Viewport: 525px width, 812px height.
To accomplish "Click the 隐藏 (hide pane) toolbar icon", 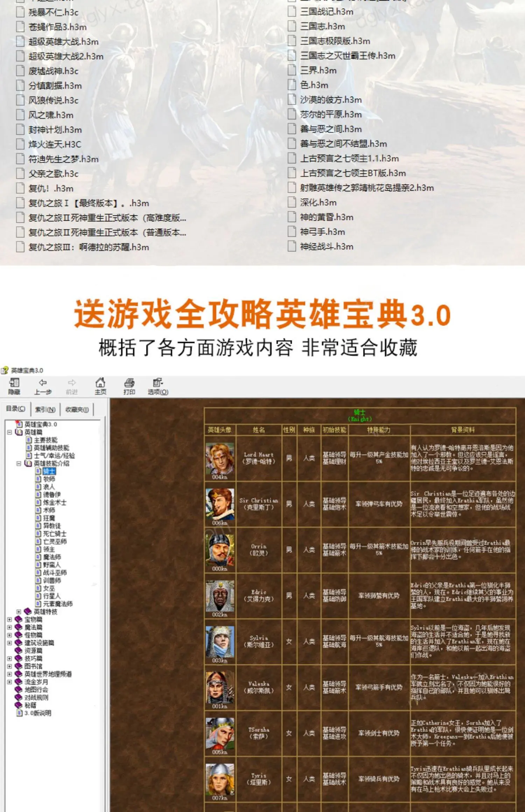I will [x=14, y=383].
